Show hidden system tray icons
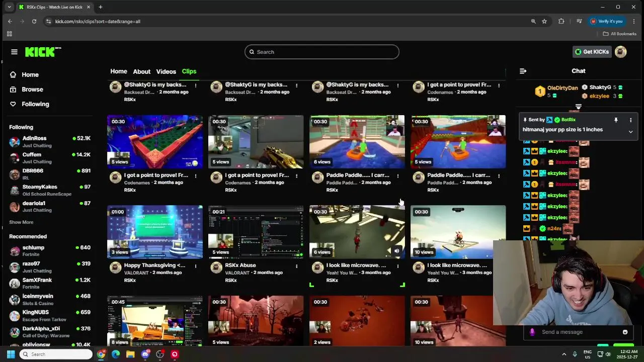Viewport: 644px width, 362px height. click(x=564, y=354)
